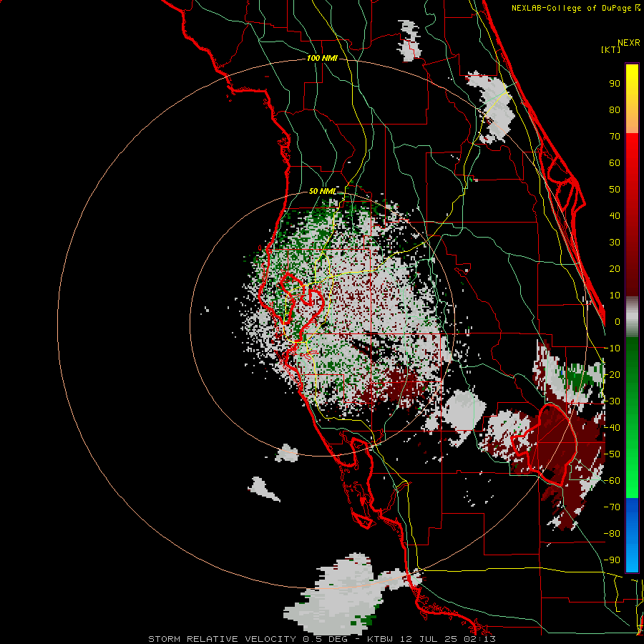Image resolution: width=644 pixels, height=644 pixels.
Task: Click the -60 knots scale label
Action: click(612, 481)
